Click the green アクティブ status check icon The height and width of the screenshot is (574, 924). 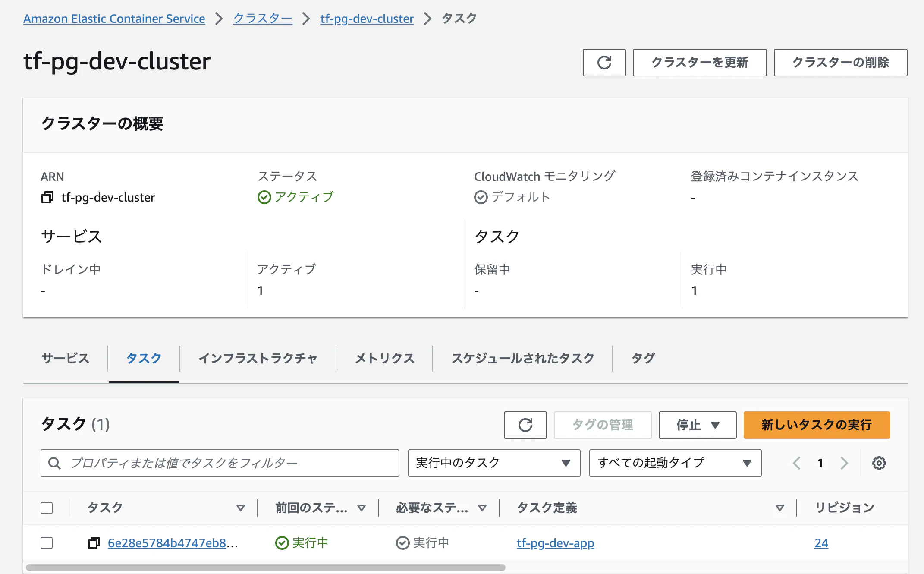(264, 197)
